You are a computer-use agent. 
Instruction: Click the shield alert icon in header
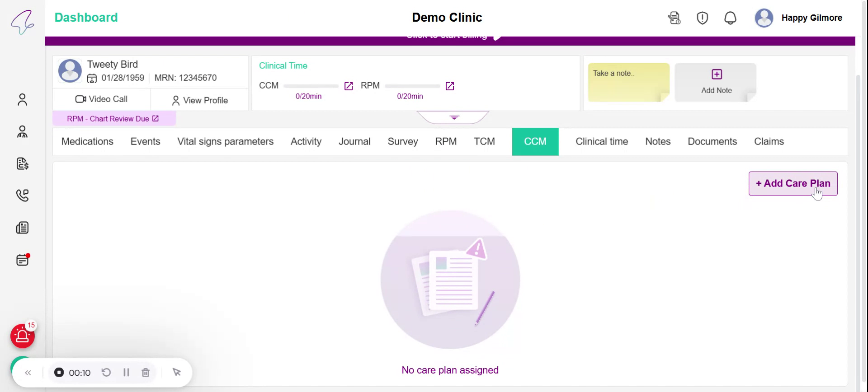(702, 18)
